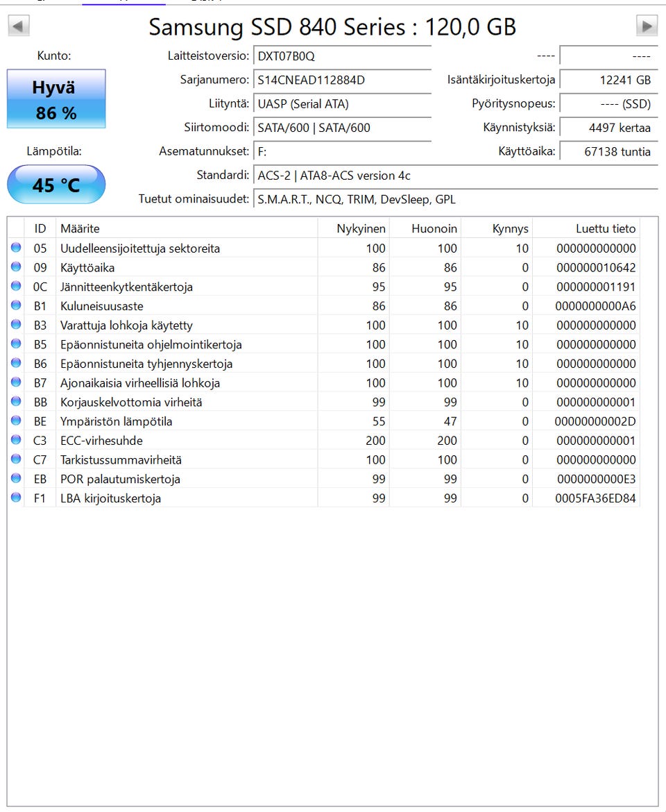Click the Nykyinen column header
666x812 pixels.
(x=353, y=228)
